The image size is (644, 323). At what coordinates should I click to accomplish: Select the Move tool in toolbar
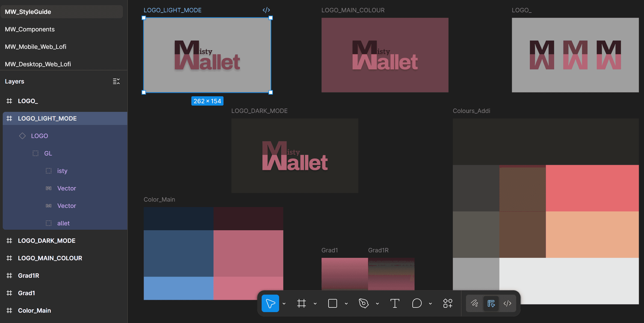point(270,303)
